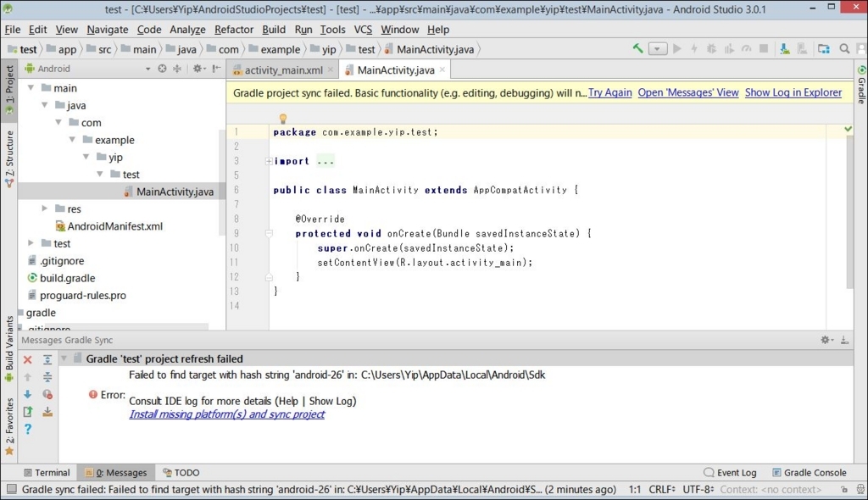Collapse the java folder in tree
The width and height of the screenshot is (868, 500).
pos(45,104)
